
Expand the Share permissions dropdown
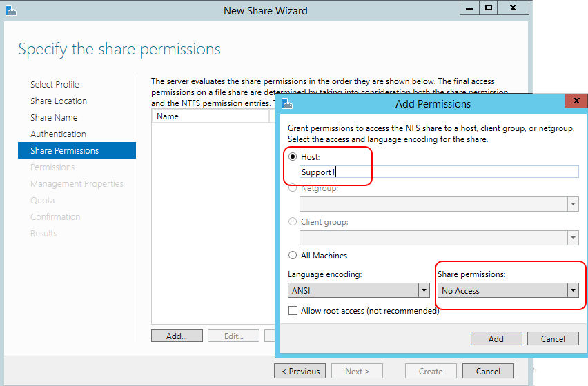pos(572,291)
